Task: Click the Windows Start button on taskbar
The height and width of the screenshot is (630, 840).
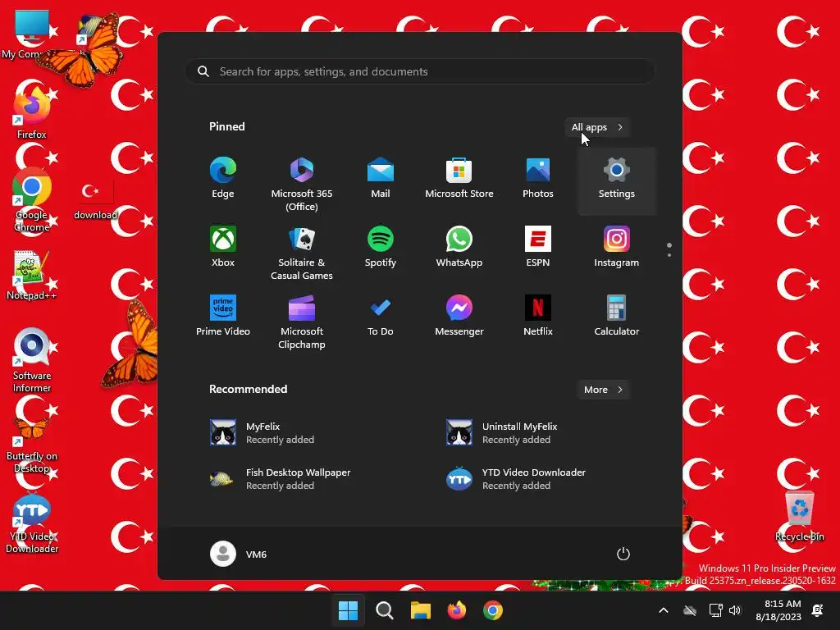Action: click(348, 610)
